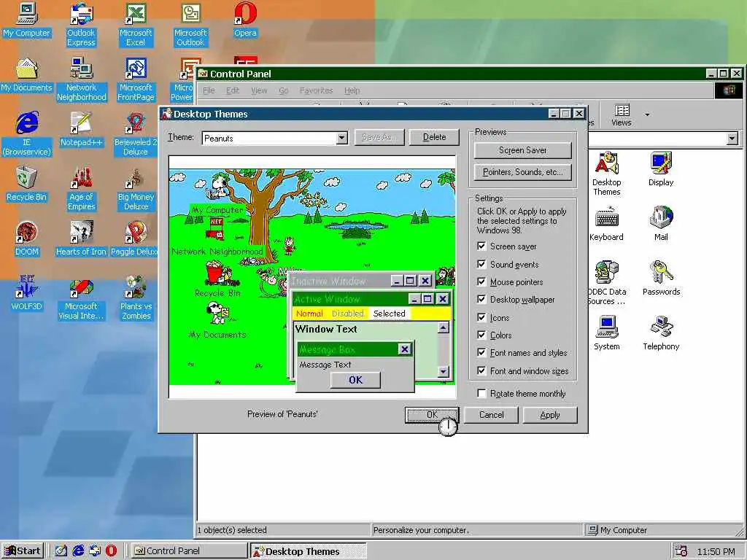Click the OK button in preview Message Box
The image size is (747, 560).
click(355, 380)
